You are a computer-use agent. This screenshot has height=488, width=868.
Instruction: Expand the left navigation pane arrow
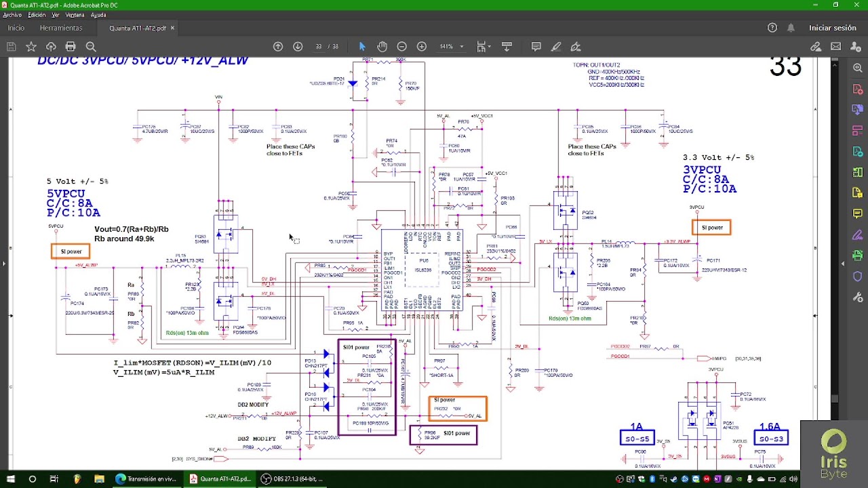[x=4, y=263]
